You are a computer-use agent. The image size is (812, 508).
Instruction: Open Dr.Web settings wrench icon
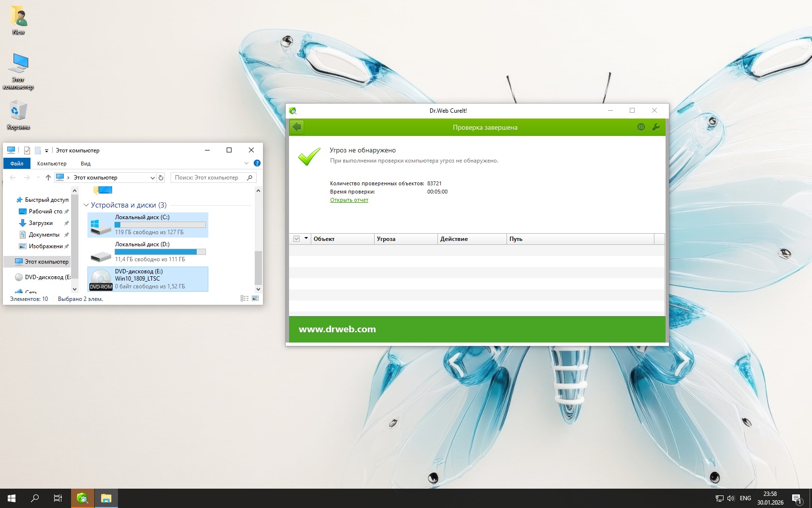pos(656,127)
